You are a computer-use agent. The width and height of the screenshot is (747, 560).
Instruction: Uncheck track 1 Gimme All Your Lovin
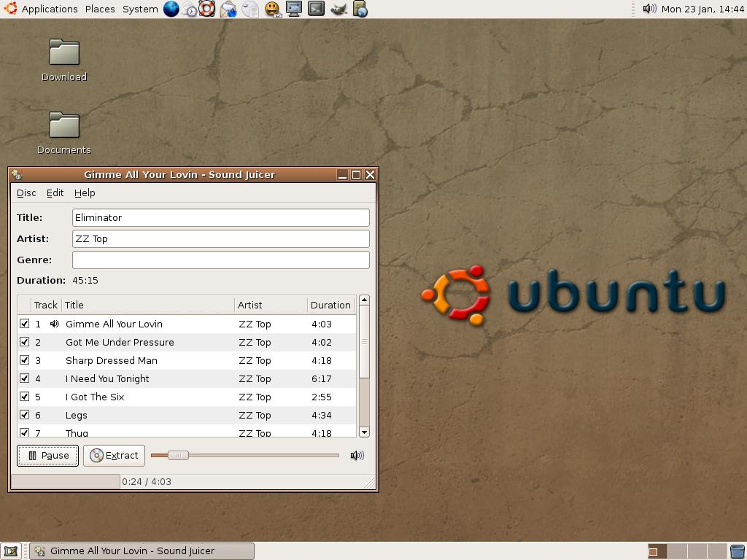tap(24, 324)
